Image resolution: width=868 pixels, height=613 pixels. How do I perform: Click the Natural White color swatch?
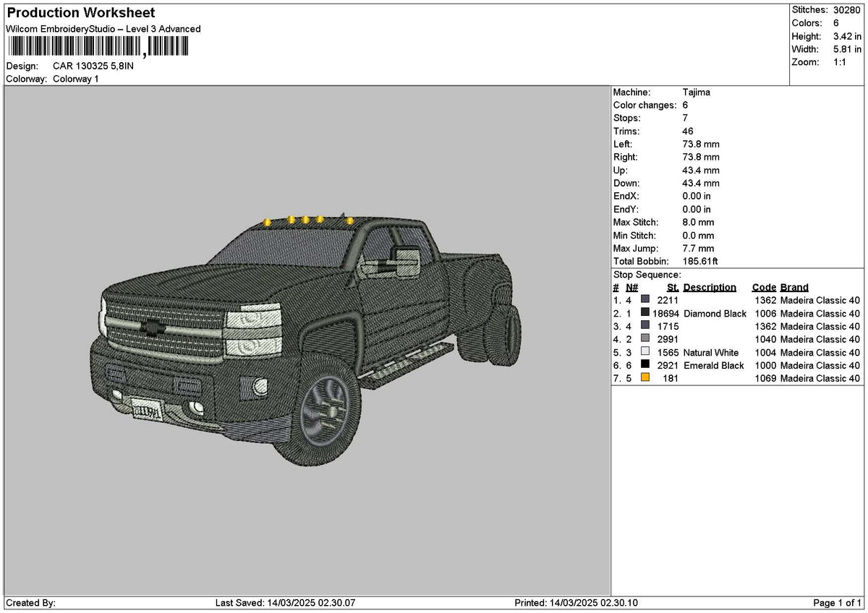[645, 352]
